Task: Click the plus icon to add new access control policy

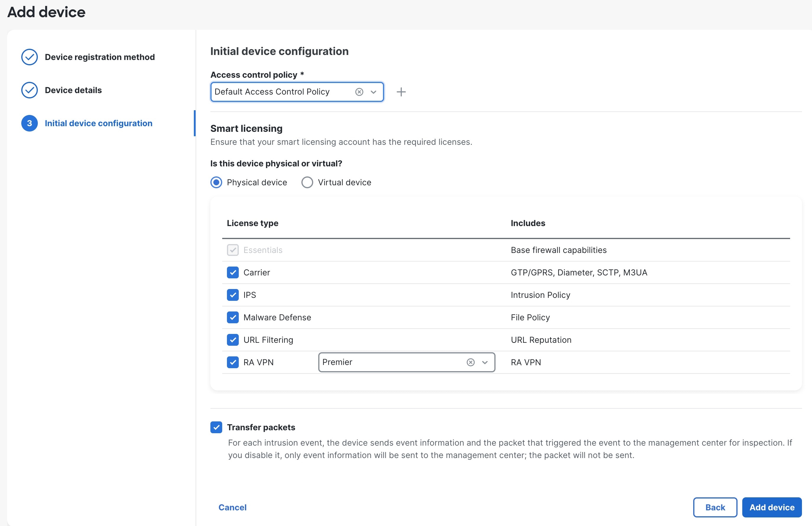Action: [401, 92]
